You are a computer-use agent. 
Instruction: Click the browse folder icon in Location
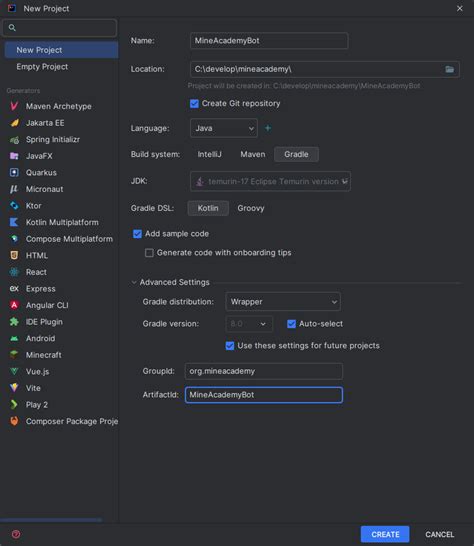450,69
